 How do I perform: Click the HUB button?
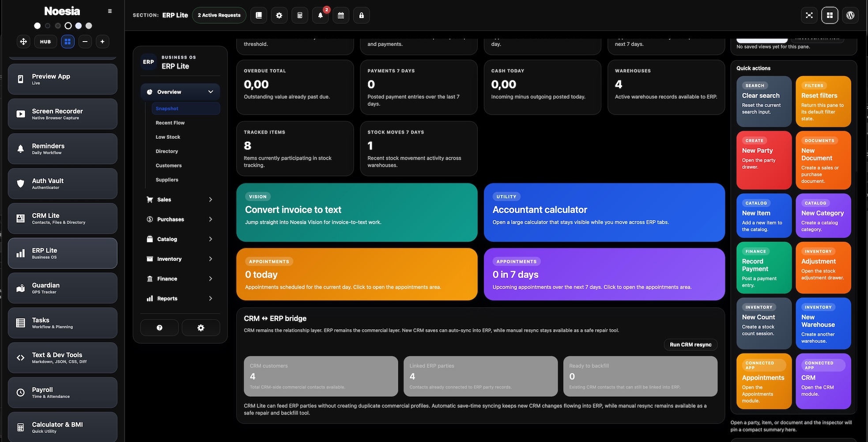click(x=45, y=42)
